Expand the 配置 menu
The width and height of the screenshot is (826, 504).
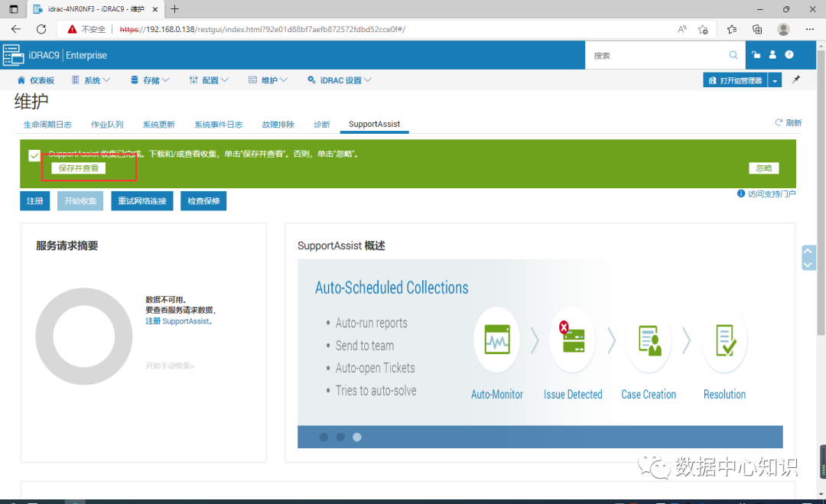click(x=209, y=80)
